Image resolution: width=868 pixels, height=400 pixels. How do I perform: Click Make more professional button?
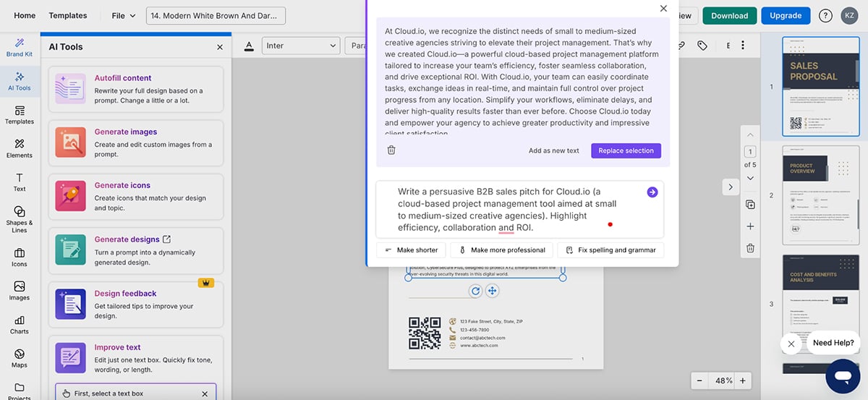tap(502, 250)
